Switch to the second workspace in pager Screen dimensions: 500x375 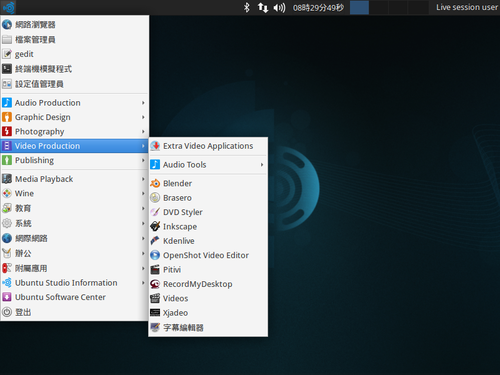[x=379, y=7]
